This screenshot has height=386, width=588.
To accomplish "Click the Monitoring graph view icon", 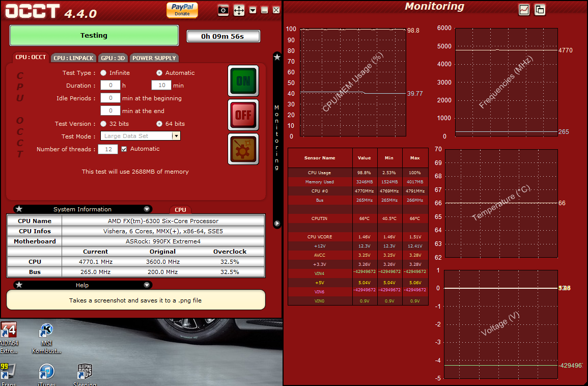I will coord(524,10).
